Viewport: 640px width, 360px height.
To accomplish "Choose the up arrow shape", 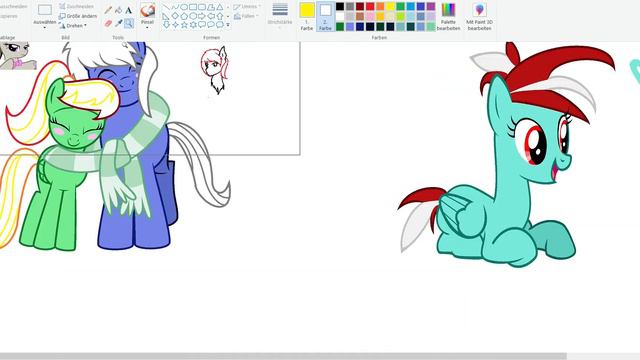I will tap(220, 16).
